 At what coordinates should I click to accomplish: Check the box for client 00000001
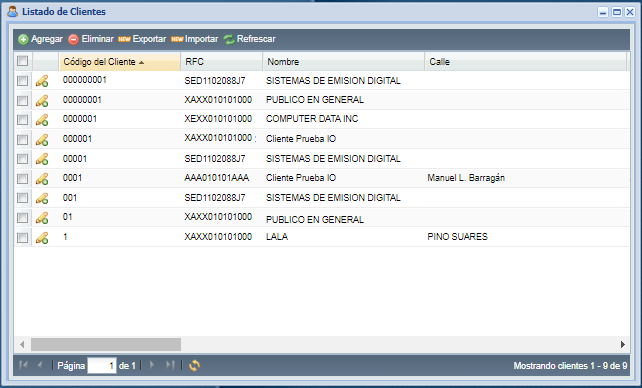click(x=23, y=100)
